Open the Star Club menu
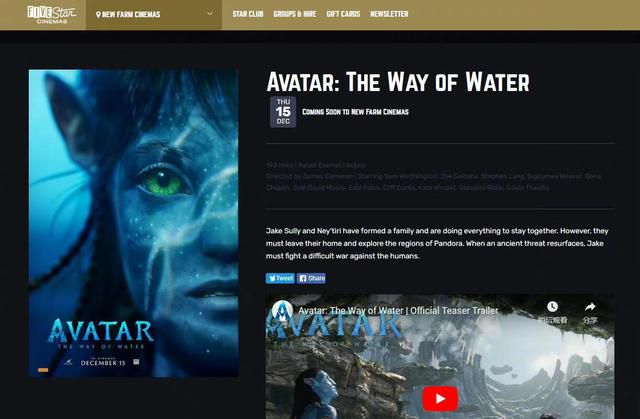This screenshot has height=419, width=640. click(248, 14)
